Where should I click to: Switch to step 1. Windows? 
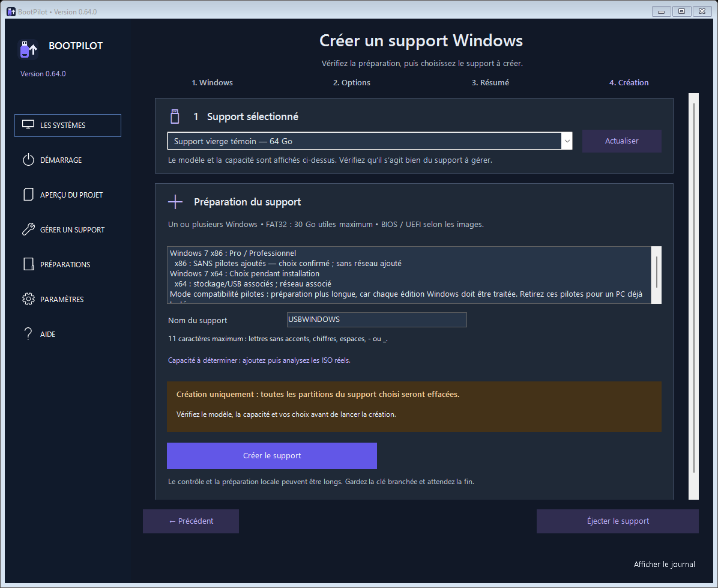click(x=212, y=82)
